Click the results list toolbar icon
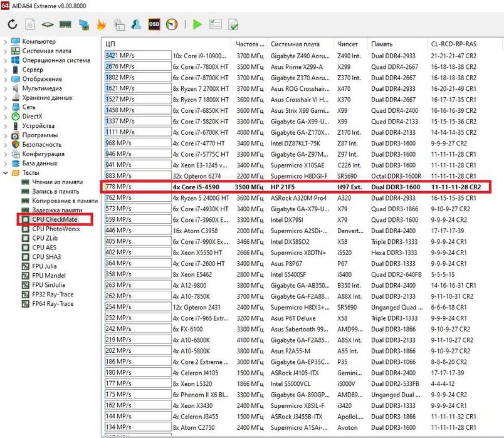 click(215, 24)
